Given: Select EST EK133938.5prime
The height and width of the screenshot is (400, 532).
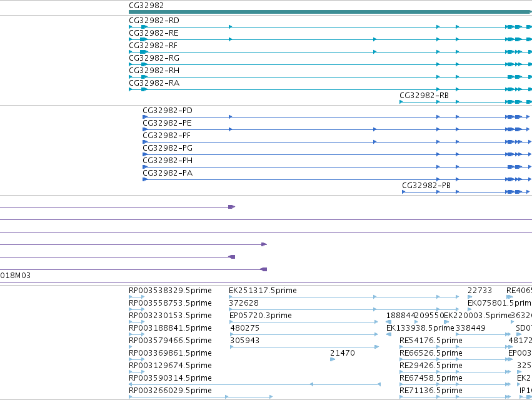Looking at the screenshot, I should click(x=420, y=328).
